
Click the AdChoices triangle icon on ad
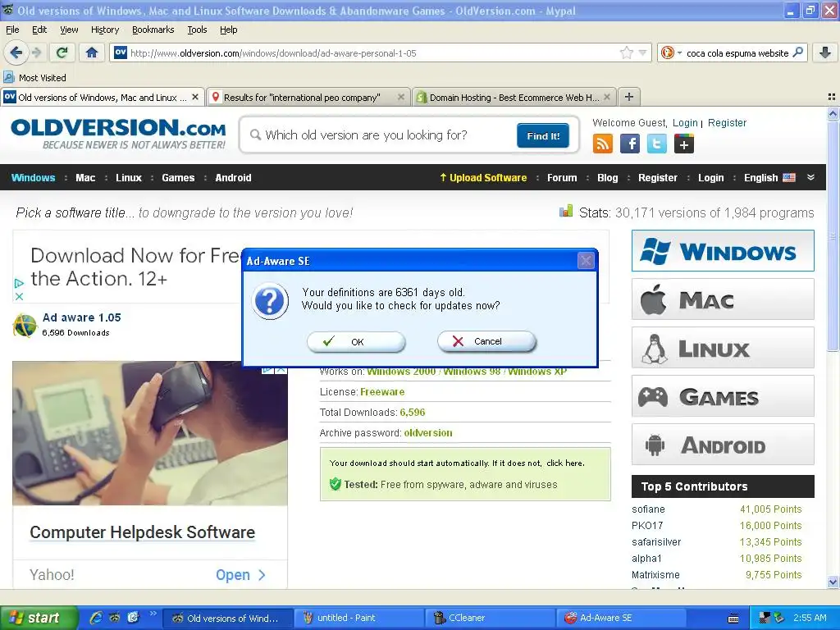click(x=20, y=283)
